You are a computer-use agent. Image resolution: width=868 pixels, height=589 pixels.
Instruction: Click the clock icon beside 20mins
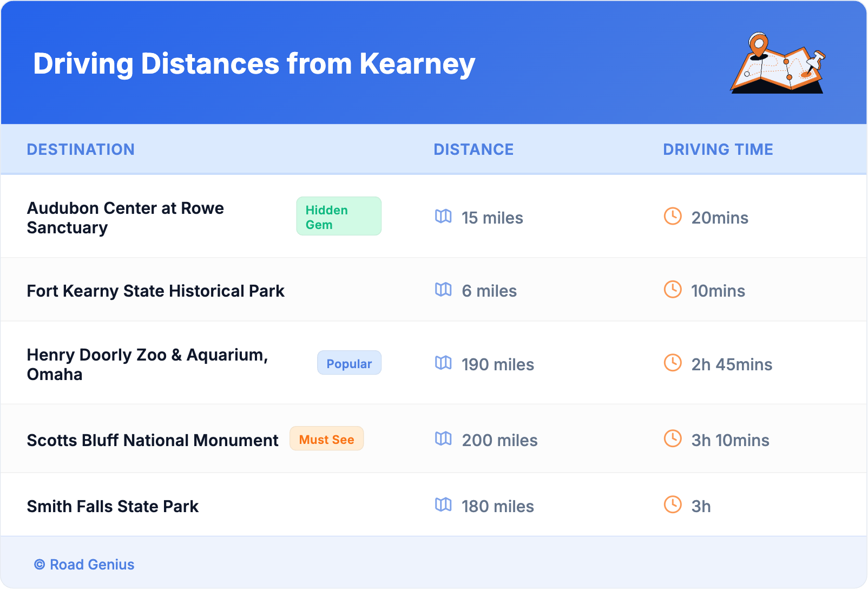point(673,217)
